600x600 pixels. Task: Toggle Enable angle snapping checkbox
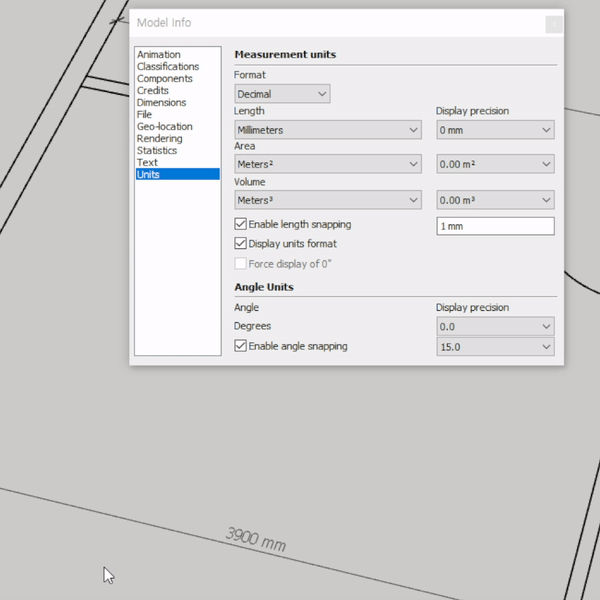(x=240, y=346)
